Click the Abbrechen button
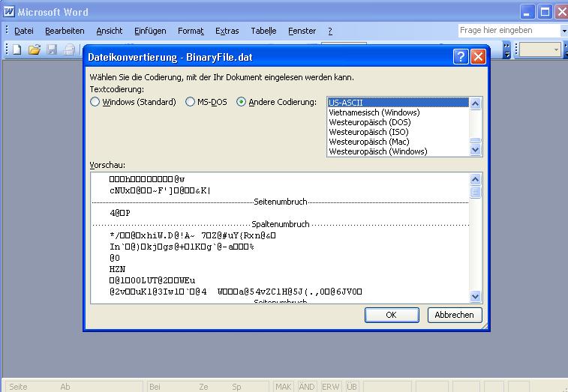Viewport: 568px width, 392px height. click(x=455, y=315)
